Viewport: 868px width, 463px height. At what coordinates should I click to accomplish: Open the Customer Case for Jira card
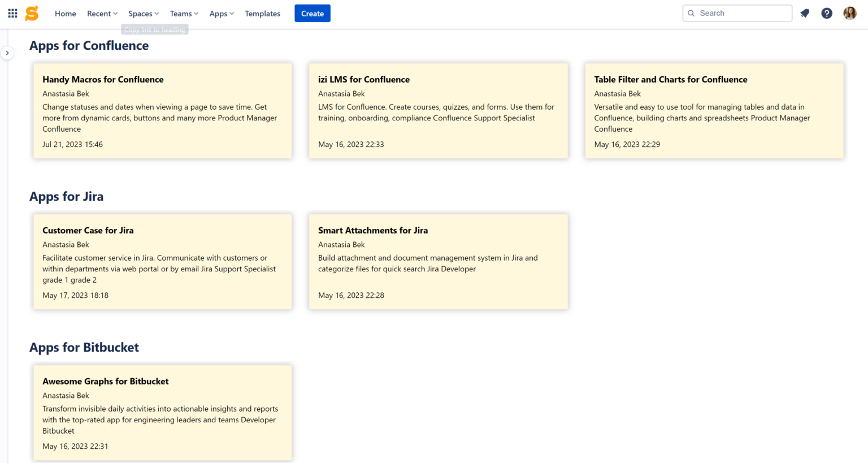point(162,261)
